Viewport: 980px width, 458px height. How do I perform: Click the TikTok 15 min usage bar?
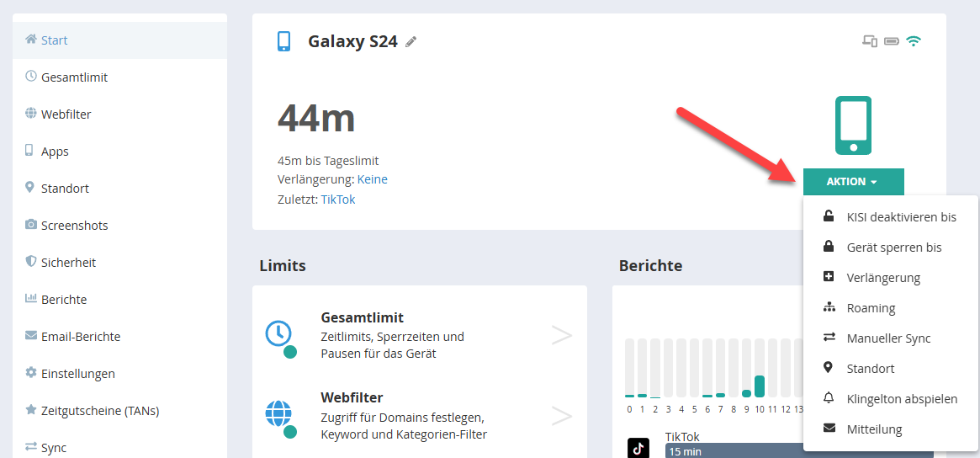click(799, 450)
